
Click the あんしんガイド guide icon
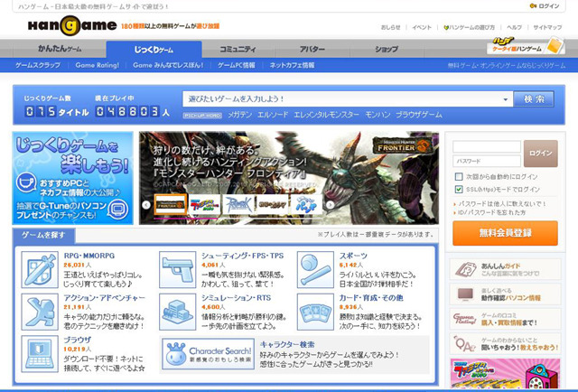[x=466, y=269]
